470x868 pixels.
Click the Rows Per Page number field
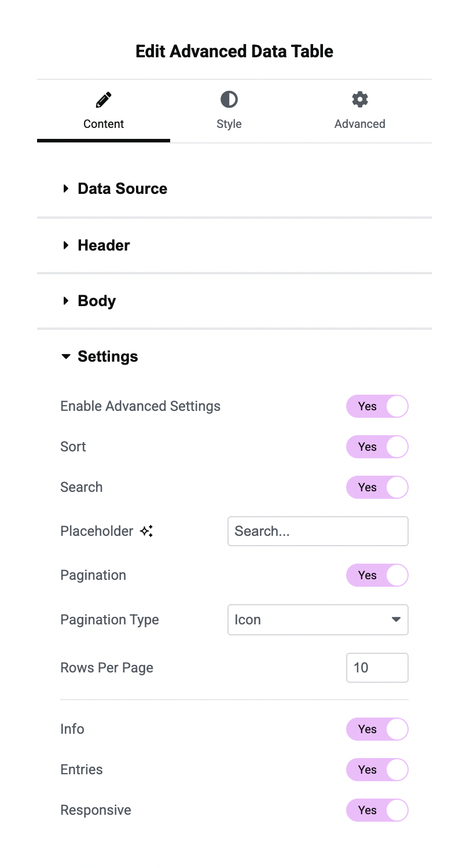click(377, 668)
